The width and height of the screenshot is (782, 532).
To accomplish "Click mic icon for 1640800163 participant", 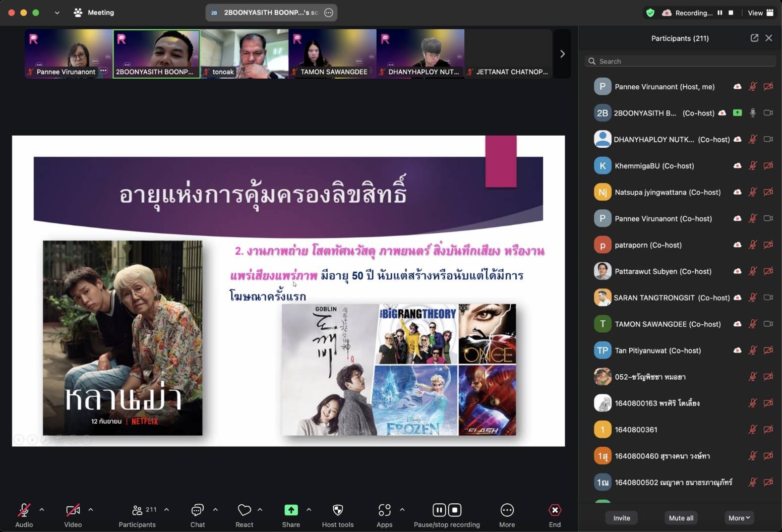I will coord(753,403).
